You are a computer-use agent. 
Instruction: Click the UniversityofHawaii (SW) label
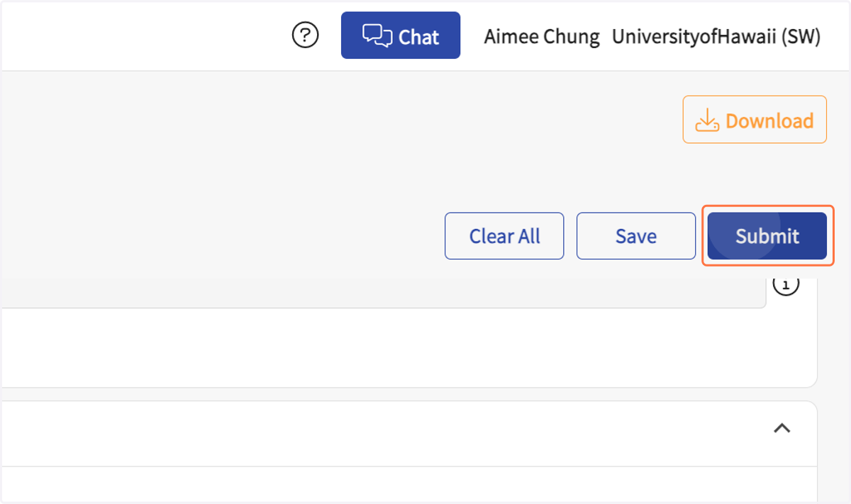(x=716, y=37)
